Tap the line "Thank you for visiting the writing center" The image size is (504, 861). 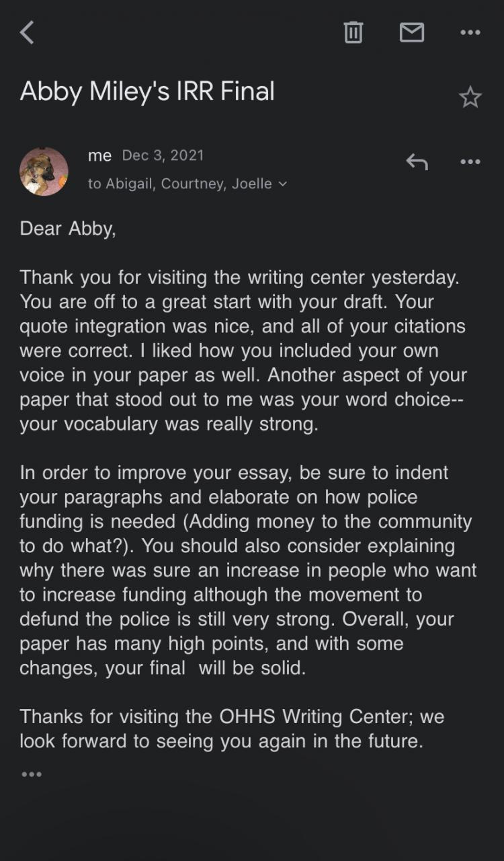coord(239,276)
